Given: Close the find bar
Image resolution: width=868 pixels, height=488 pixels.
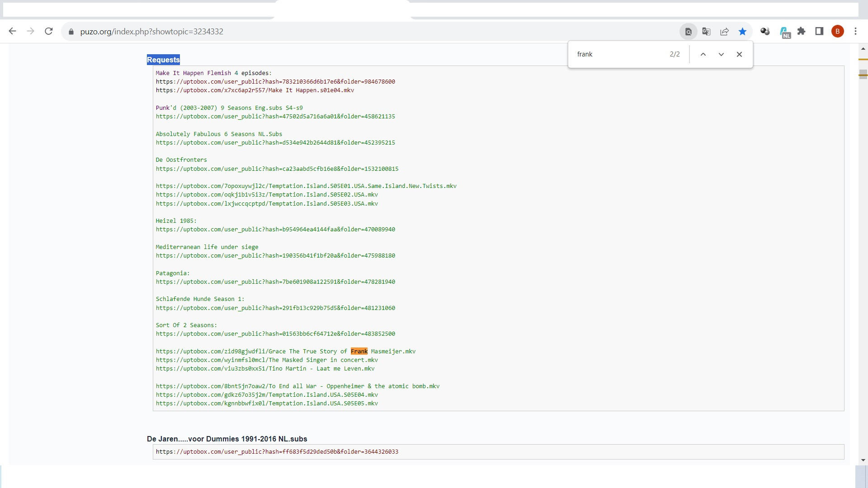Looking at the screenshot, I should pos(739,54).
